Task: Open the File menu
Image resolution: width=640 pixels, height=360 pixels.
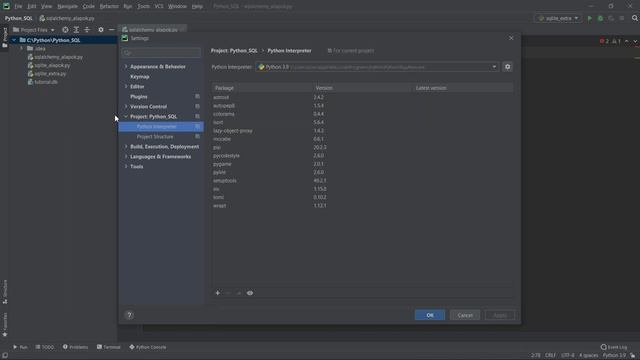Action: [18, 7]
